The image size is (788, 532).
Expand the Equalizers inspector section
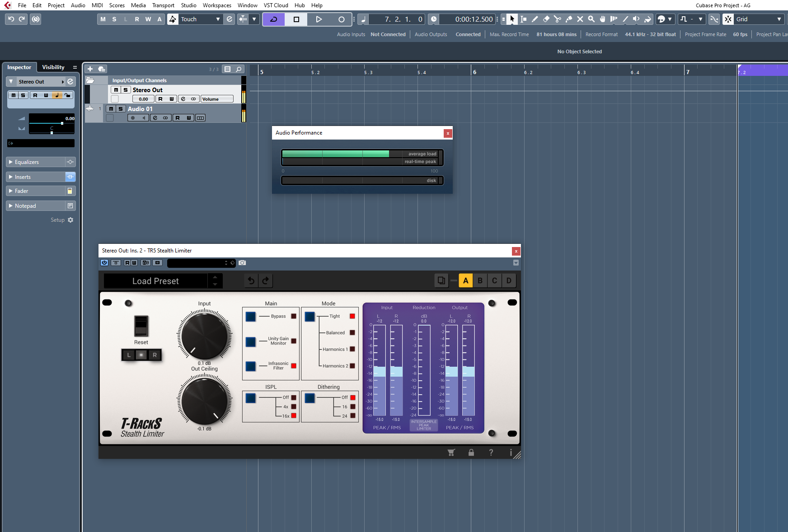(x=36, y=162)
